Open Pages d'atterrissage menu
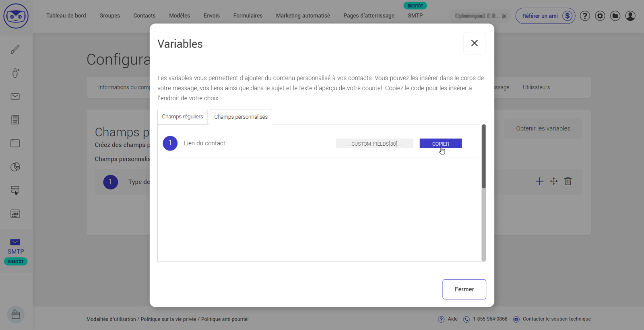Image resolution: width=644 pixels, height=330 pixels. (369, 16)
